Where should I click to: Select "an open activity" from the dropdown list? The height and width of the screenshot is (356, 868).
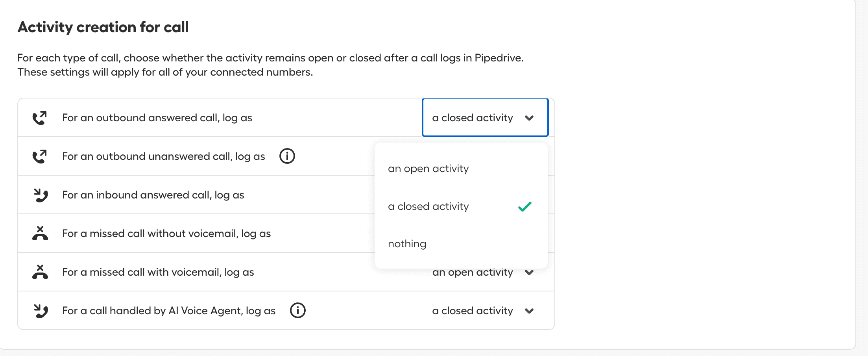(428, 169)
